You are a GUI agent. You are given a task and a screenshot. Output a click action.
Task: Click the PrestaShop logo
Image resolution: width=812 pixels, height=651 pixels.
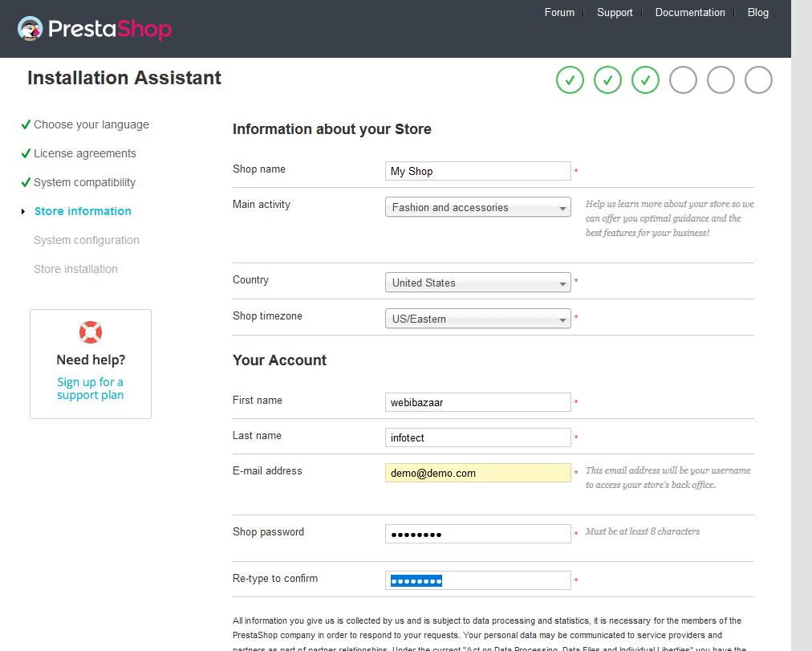(x=95, y=30)
